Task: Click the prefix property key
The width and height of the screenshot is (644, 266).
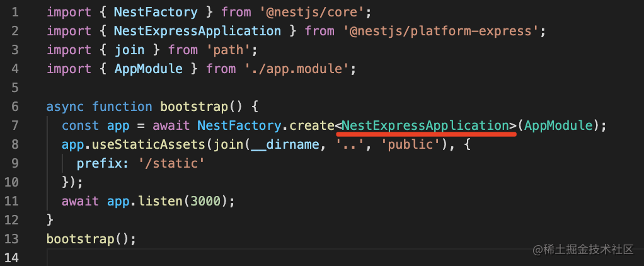Action: point(99,163)
